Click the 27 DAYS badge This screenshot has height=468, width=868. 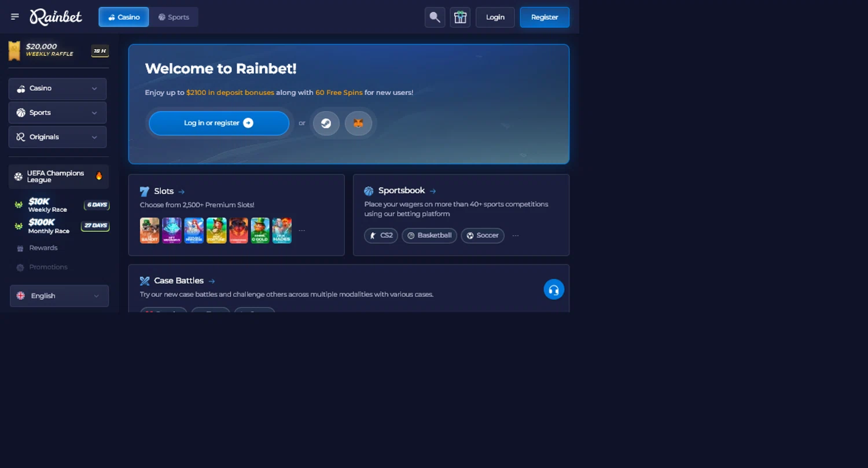(95, 226)
